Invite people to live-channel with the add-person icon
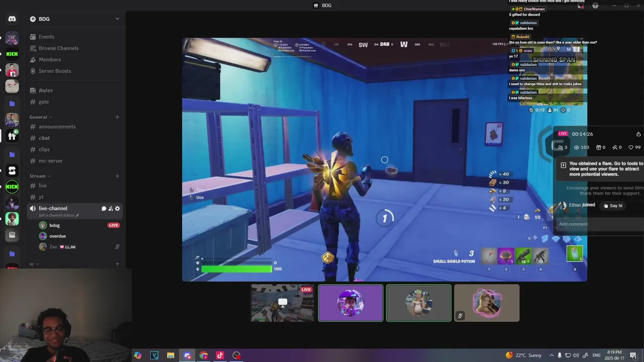This screenshot has width=644, height=362. tap(111, 209)
